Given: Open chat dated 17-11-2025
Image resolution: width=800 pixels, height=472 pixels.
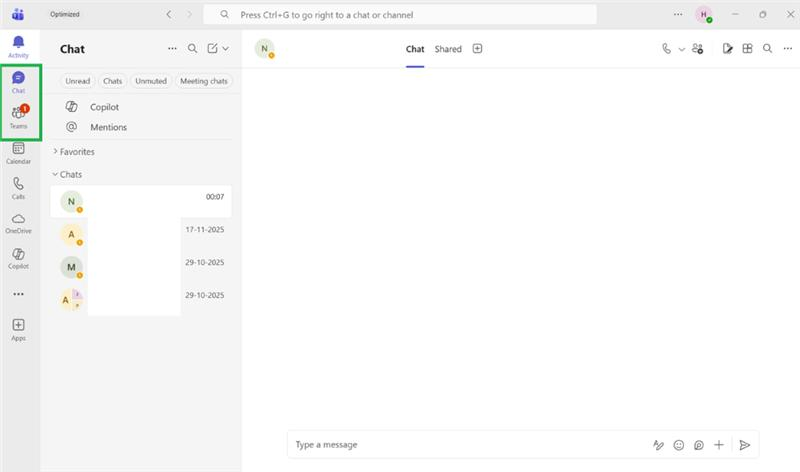Looking at the screenshot, I should click(141, 234).
